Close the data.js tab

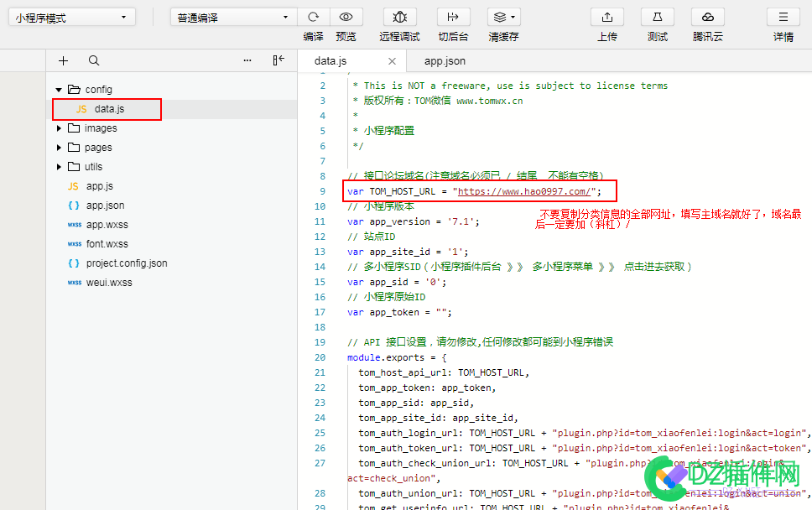pyautogui.click(x=392, y=61)
